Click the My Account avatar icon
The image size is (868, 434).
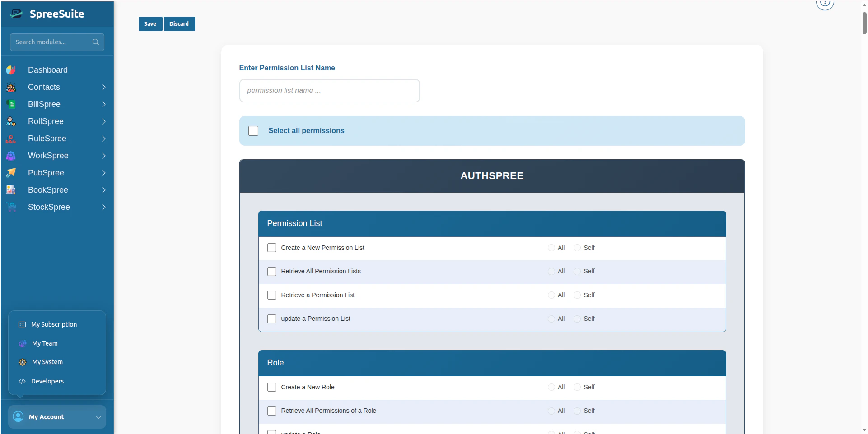click(x=18, y=416)
